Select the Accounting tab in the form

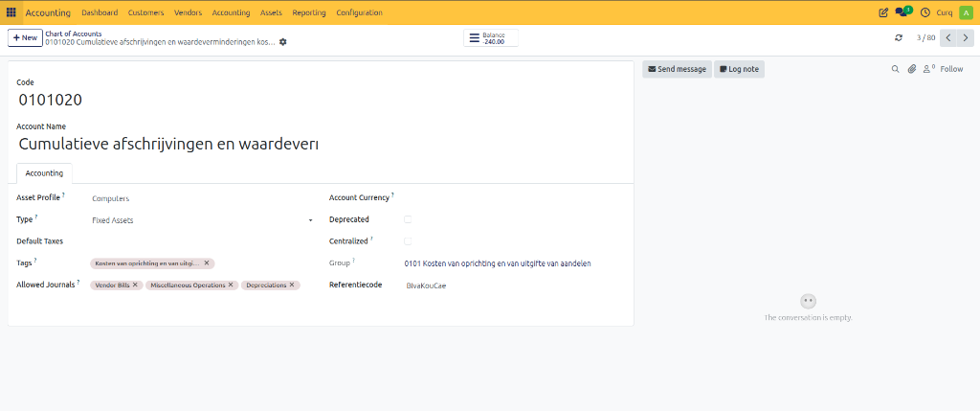click(x=44, y=173)
